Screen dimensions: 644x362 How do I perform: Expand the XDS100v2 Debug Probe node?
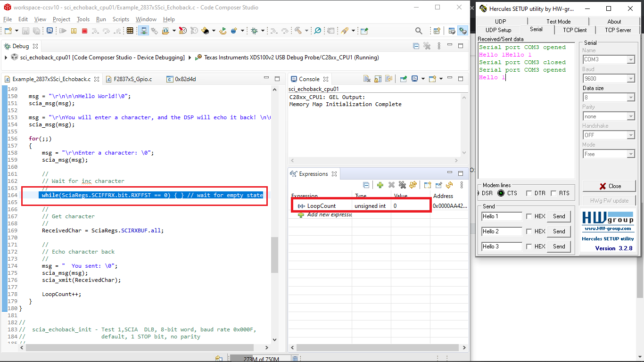[x=190, y=58]
